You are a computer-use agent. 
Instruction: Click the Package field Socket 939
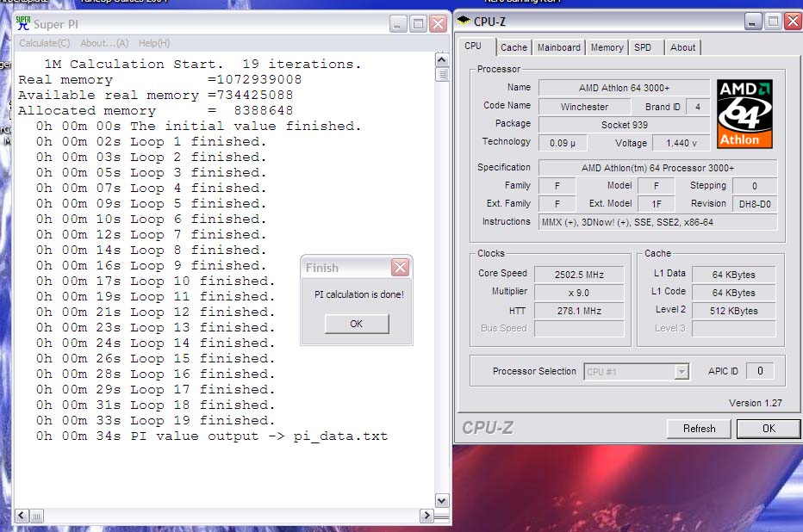(x=624, y=125)
